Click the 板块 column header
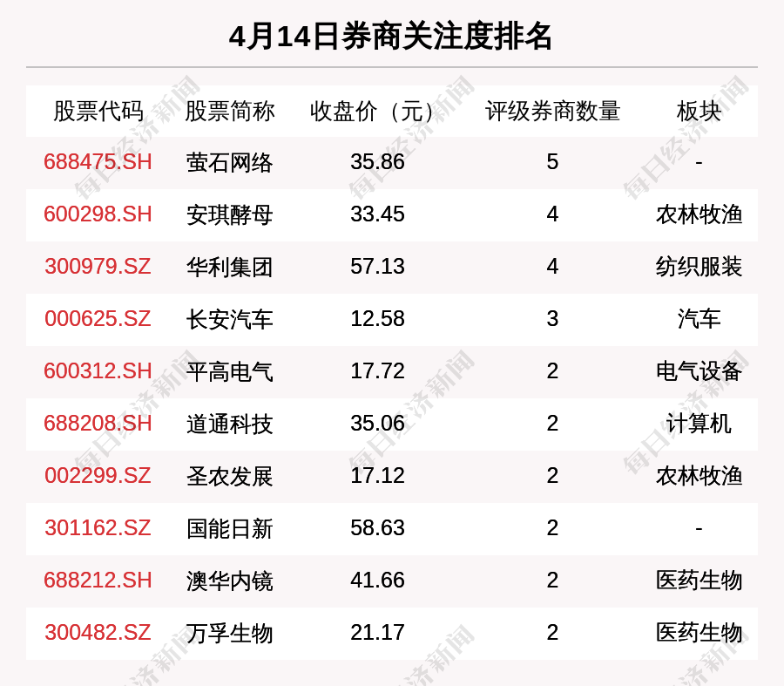This screenshot has width=784, height=686. tap(699, 111)
